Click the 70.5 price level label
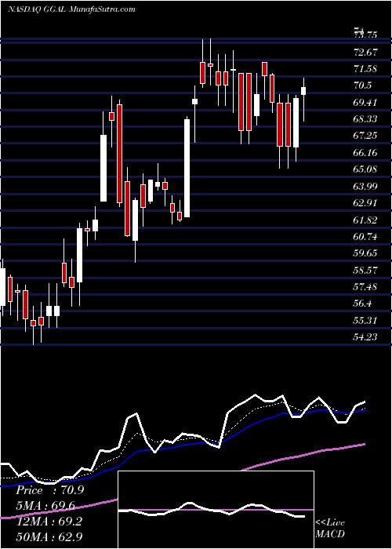This screenshot has width=392, height=549. click(363, 85)
